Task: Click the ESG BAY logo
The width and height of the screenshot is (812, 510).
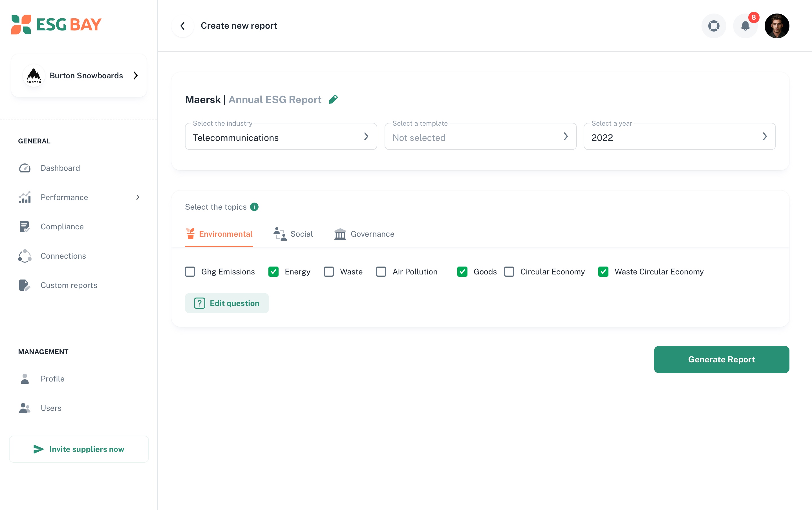Action: [x=56, y=24]
